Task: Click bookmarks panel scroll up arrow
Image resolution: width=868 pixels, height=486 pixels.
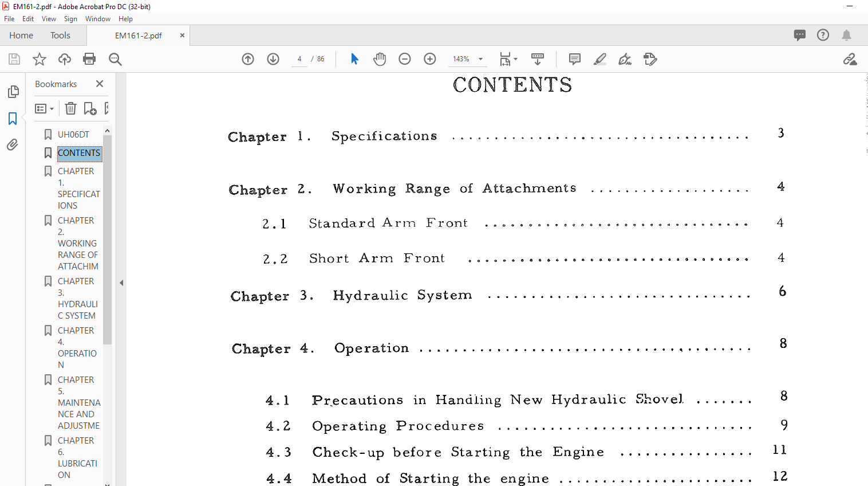Action: (x=107, y=131)
